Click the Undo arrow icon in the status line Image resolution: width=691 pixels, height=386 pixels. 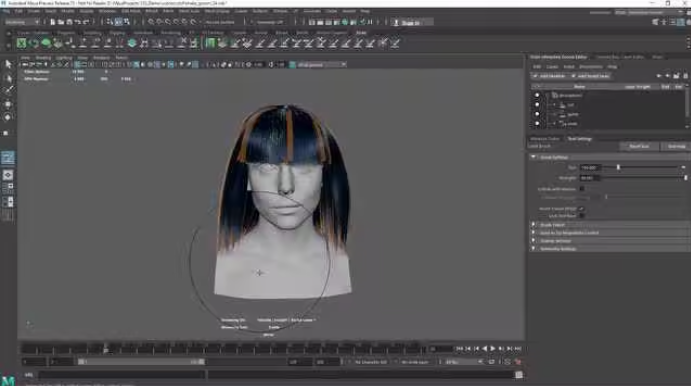click(x=78, y=22)
